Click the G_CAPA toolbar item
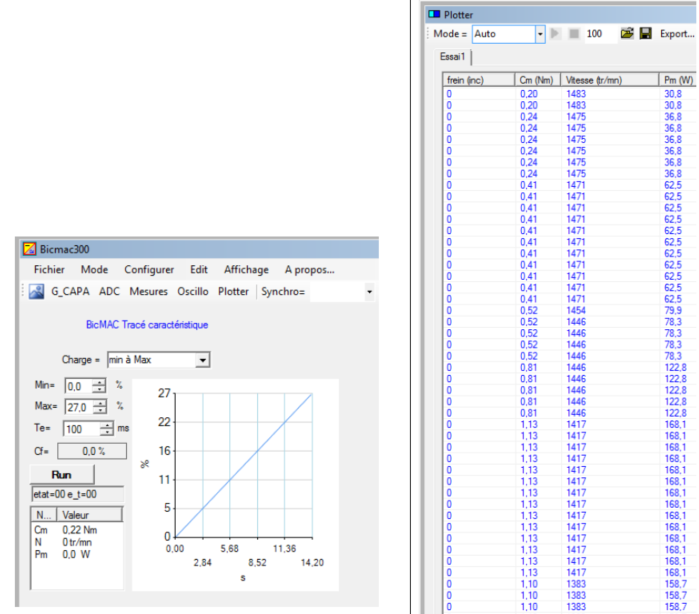Viewport: 699px width, 614px height. click(70, 292)
